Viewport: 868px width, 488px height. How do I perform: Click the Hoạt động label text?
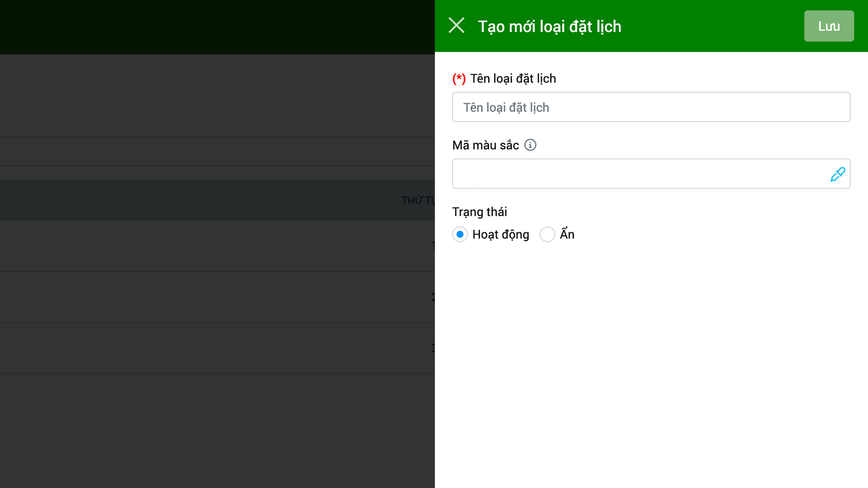click(500, 235)
